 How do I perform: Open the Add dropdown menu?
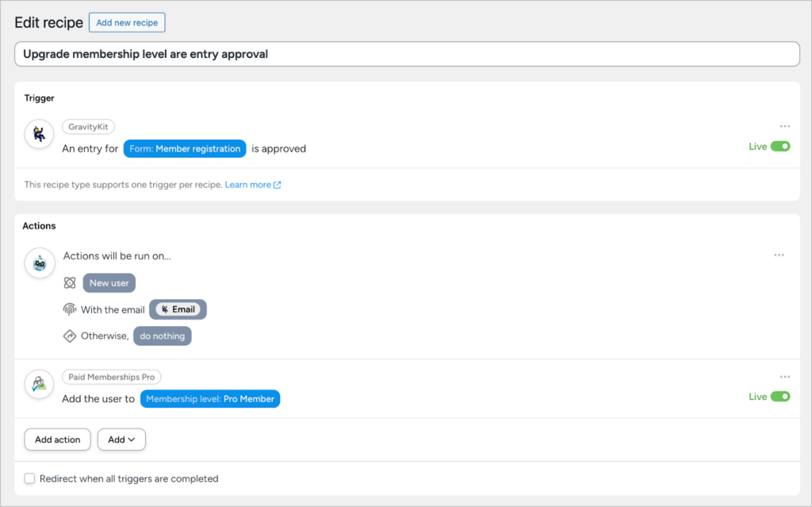click(x=121, y=439)
